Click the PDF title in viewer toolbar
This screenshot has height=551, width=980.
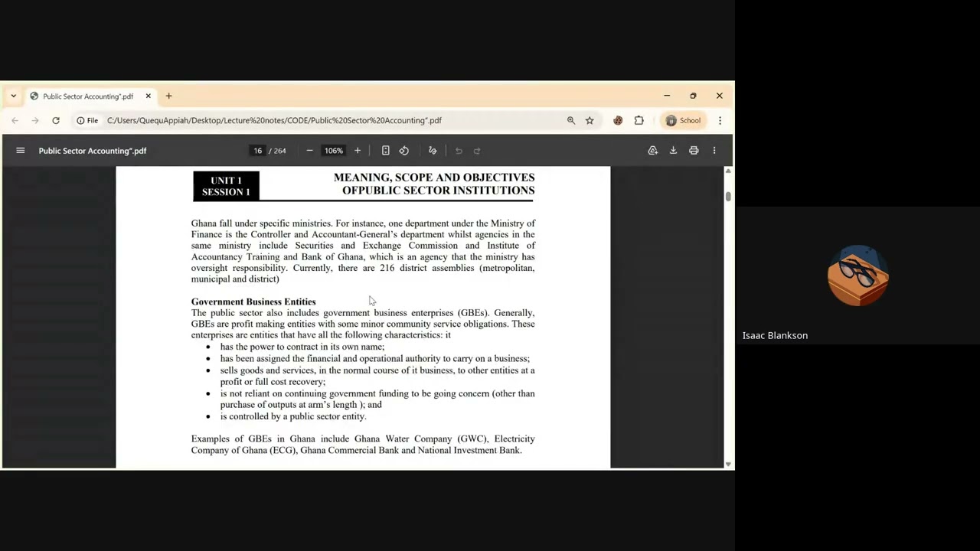[93, 151]
